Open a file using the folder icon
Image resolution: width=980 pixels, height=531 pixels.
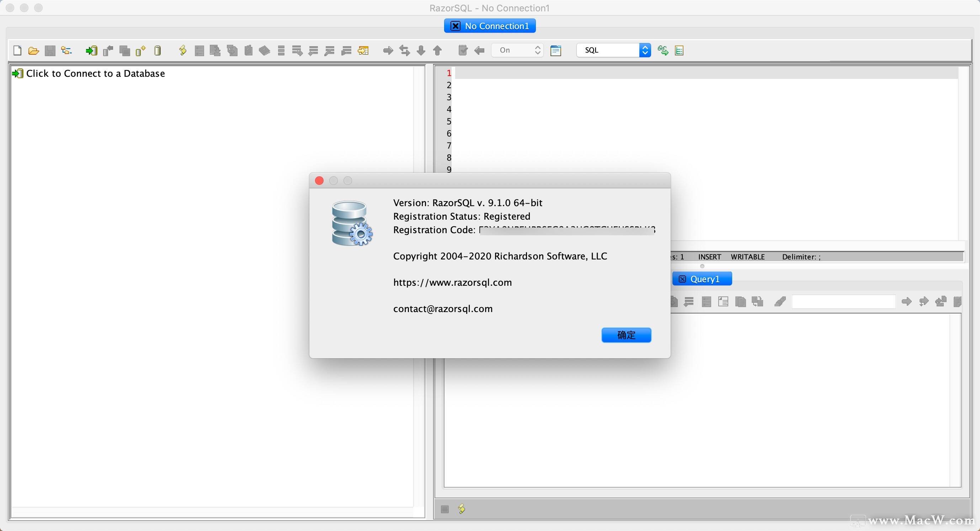point(33,50)
